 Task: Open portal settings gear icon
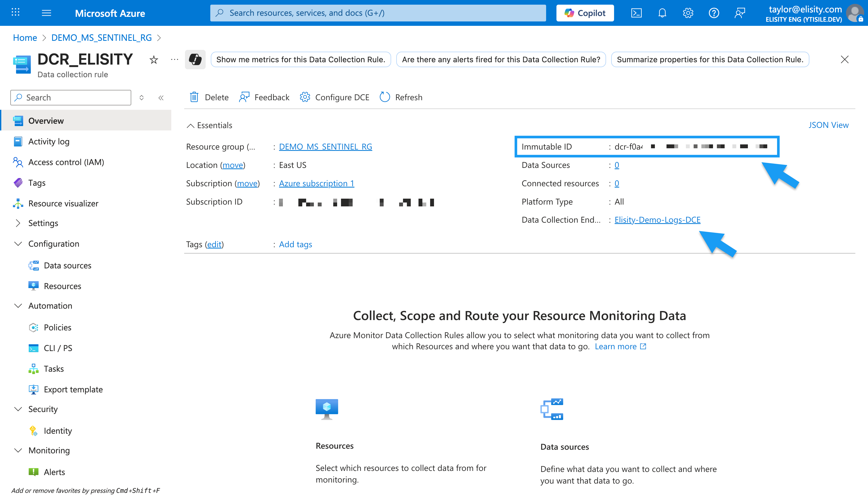(688, 13)
